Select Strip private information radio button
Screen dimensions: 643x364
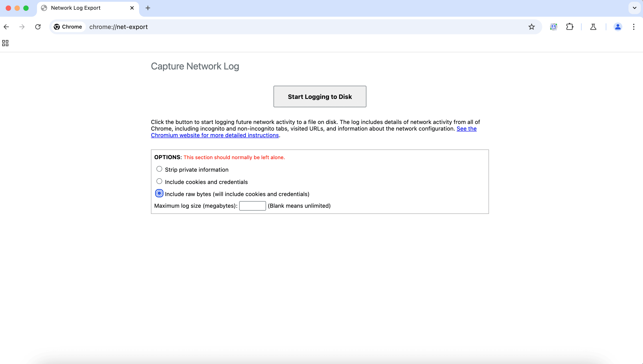tap(159, 169)
